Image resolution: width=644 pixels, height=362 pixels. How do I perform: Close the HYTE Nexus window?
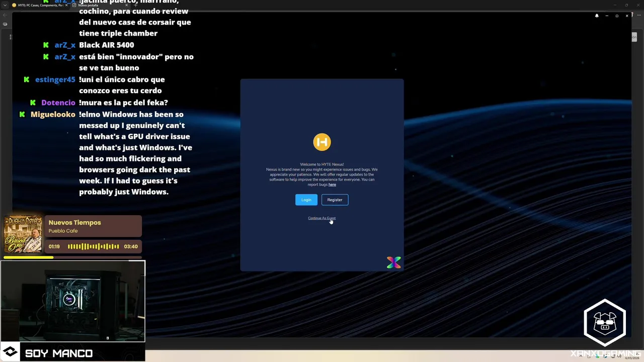coord(627,16)
